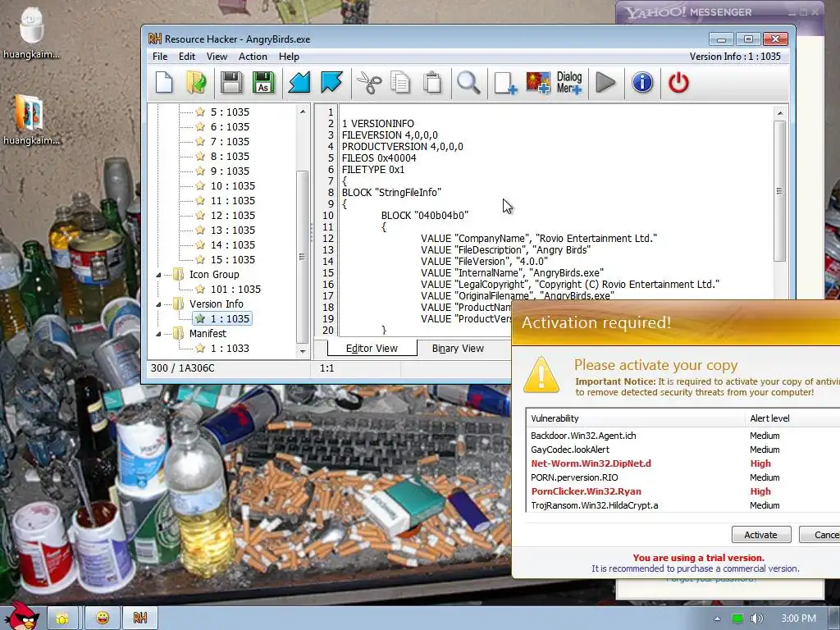Select the Manifest folder
The image size is (840, 630).
pos(208,333)
